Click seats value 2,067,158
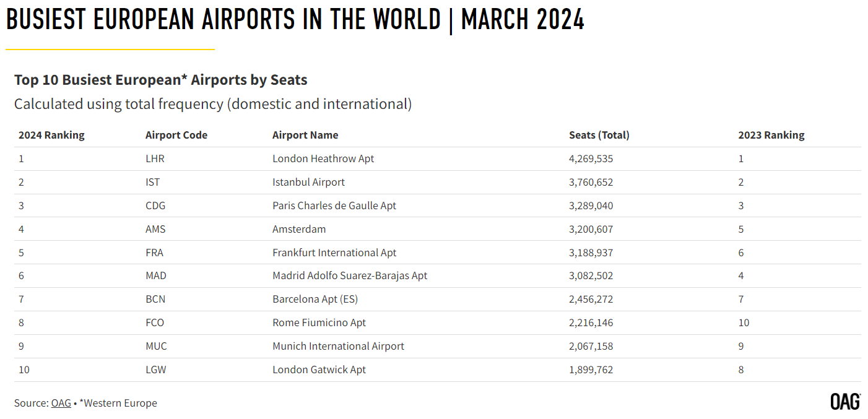Image resolution: width=868 pixels, height=419 pixels. point(591,346)
